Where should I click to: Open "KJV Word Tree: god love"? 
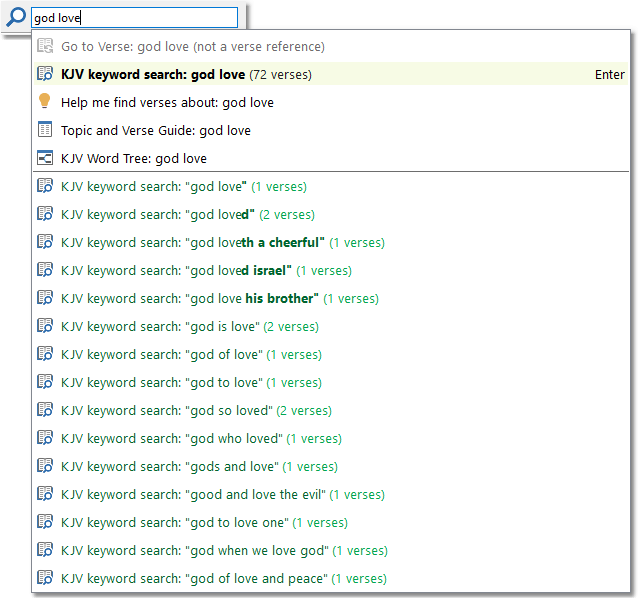pos(330,158)
